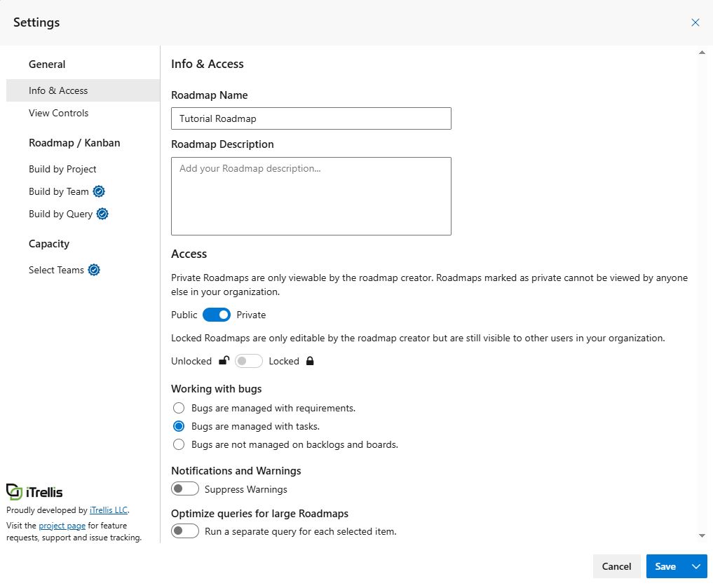Click the badge icon beside Build by Query
The height and width of the screenshot is (588, 713).
point(103,214)
